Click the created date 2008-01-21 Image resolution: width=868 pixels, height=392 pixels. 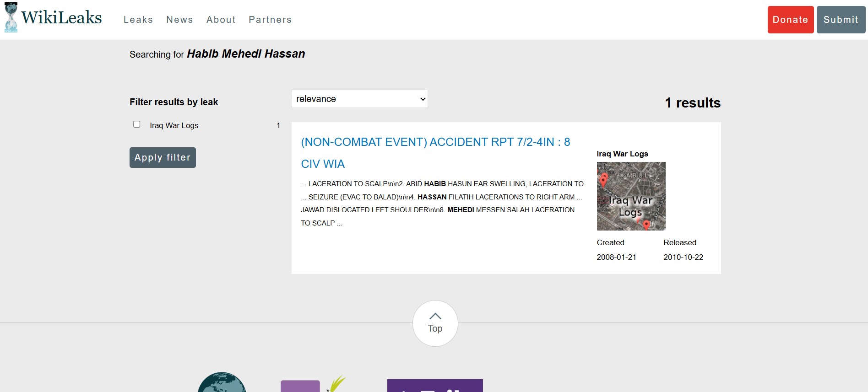coord(616,257)
